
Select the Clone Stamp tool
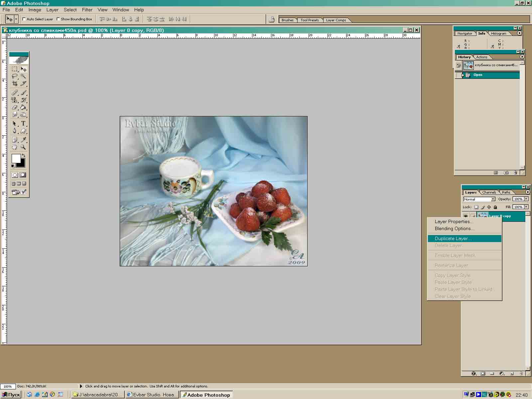pos(15,100)
